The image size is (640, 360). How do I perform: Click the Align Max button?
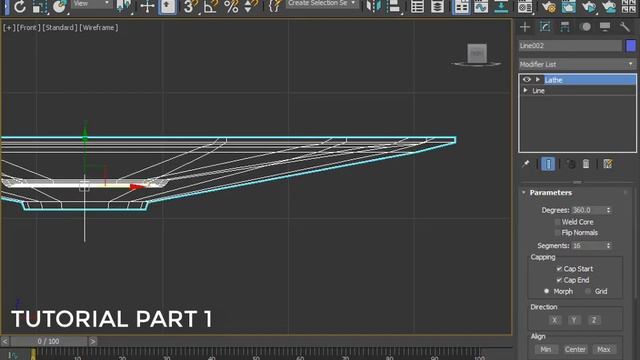coord(604,349)
